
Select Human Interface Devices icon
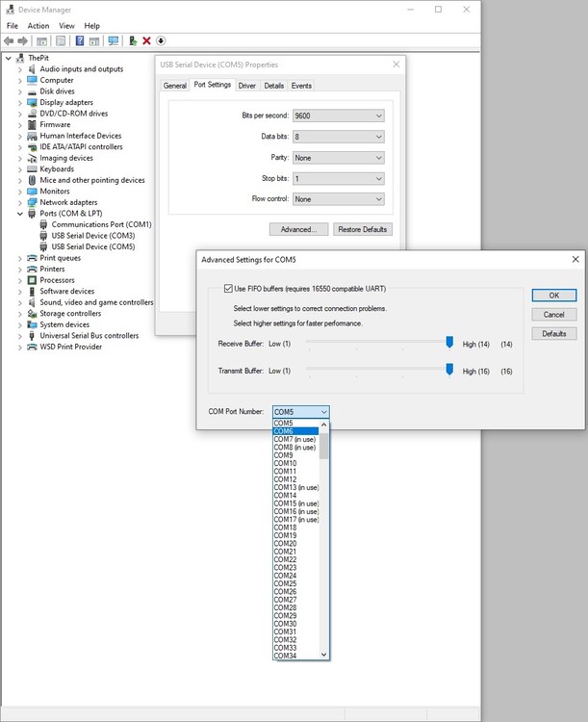[x=32, y=136]
